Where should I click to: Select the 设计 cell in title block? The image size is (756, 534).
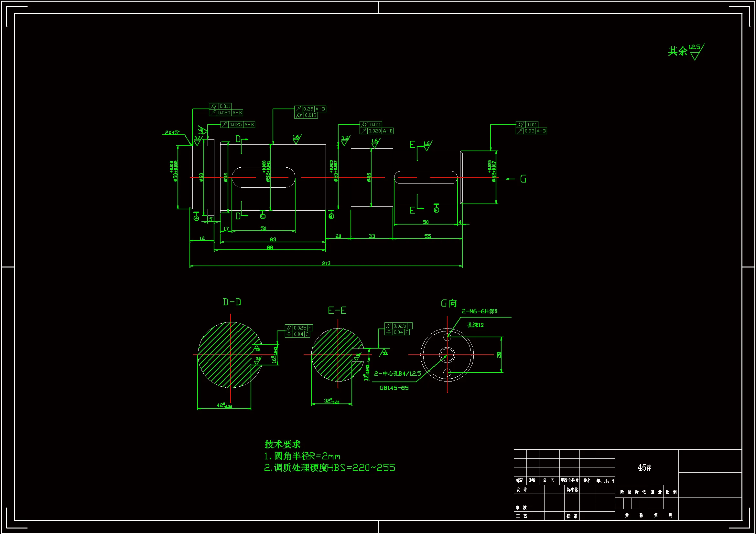click(x=521, y=490)
